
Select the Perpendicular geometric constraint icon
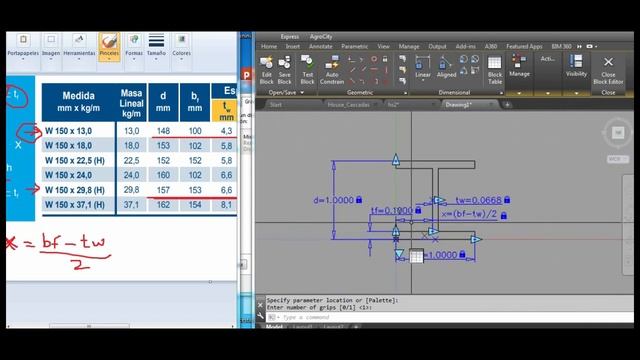(362, 70)
